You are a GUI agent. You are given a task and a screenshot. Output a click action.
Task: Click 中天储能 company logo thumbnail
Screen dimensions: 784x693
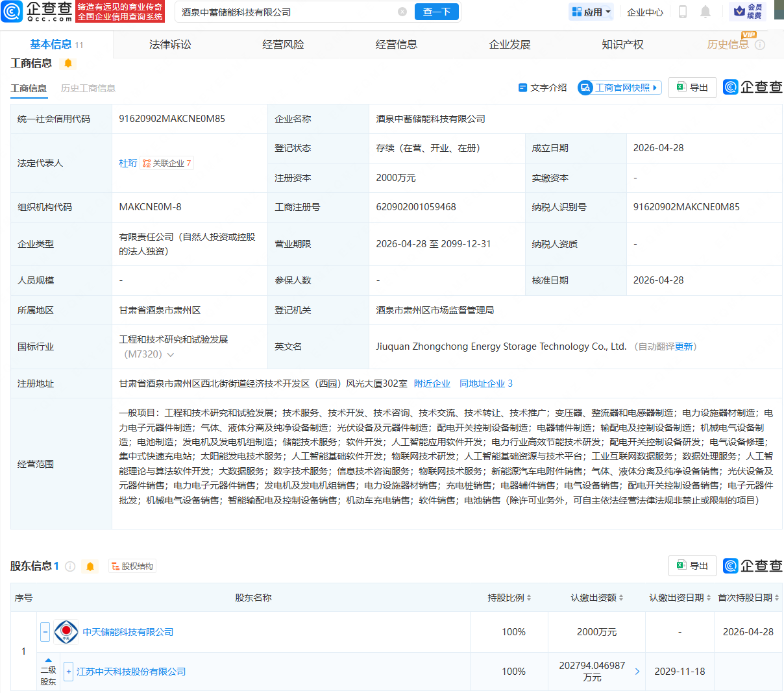coord(66,632)
